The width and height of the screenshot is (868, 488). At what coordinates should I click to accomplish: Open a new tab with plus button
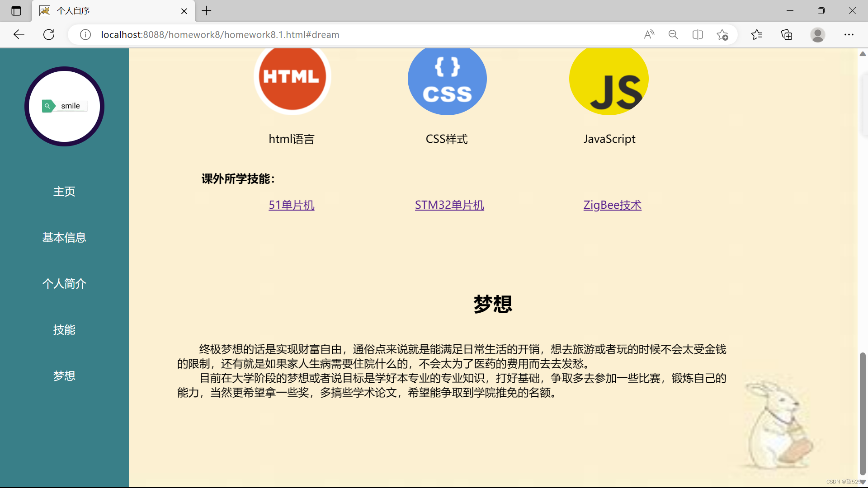click(207, 10)
